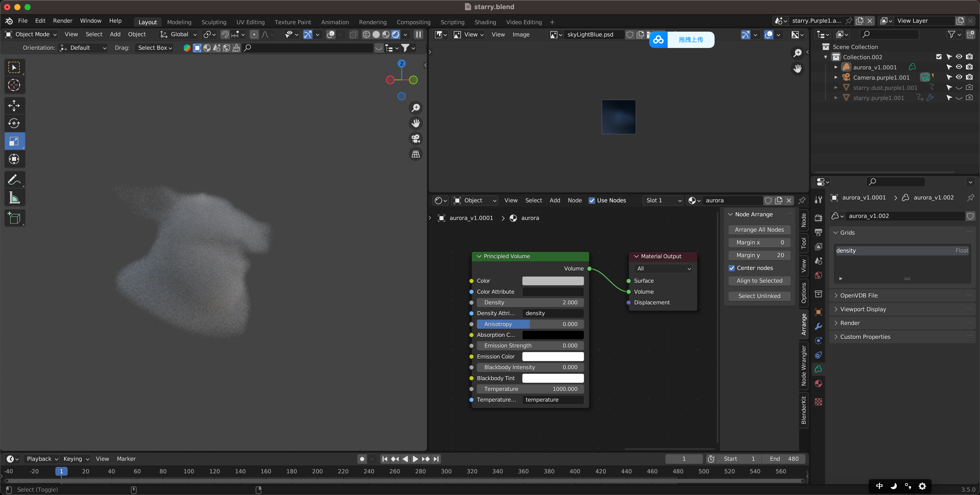Select the Cursor tool in viewport toolbar
This screenshot has width=980, height=495.
click(14, 85)
